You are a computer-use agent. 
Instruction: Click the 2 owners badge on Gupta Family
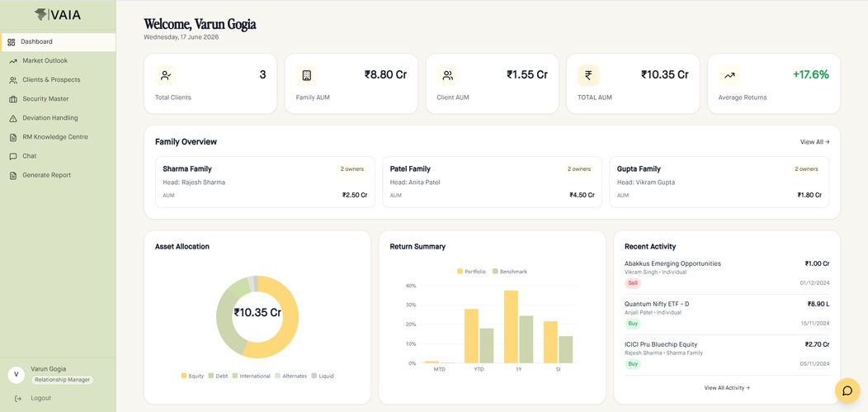coord(806,169)
